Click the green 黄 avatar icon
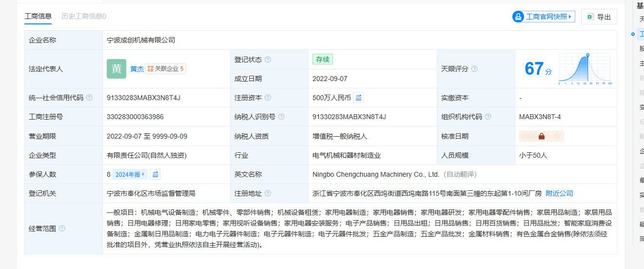Image resolution: width=644 pixels, height=269 pixels. (x=117, y=69)
